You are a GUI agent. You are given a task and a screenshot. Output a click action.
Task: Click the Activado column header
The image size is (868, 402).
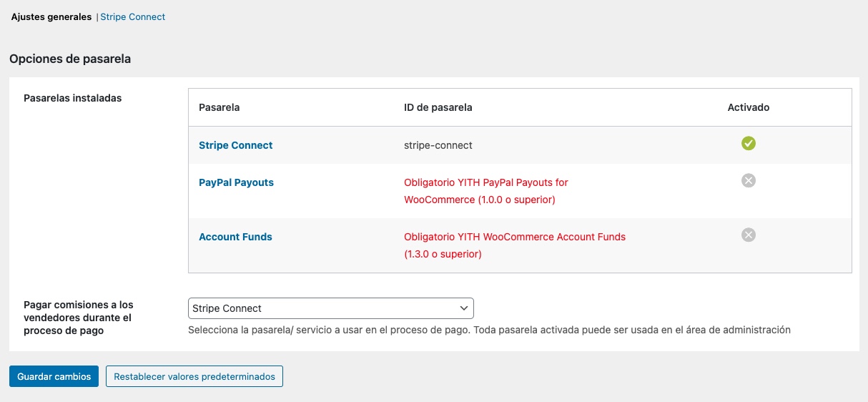coord(748,107)
